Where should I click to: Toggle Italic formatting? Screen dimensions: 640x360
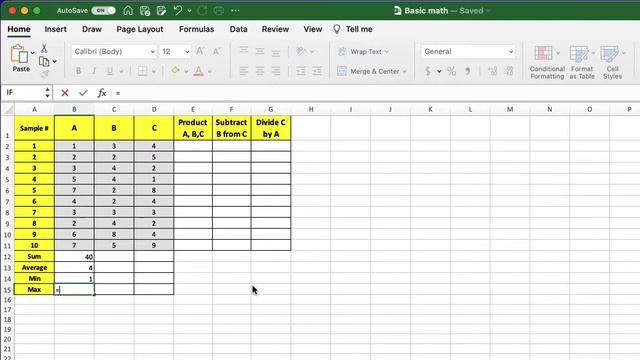[94, 71]
